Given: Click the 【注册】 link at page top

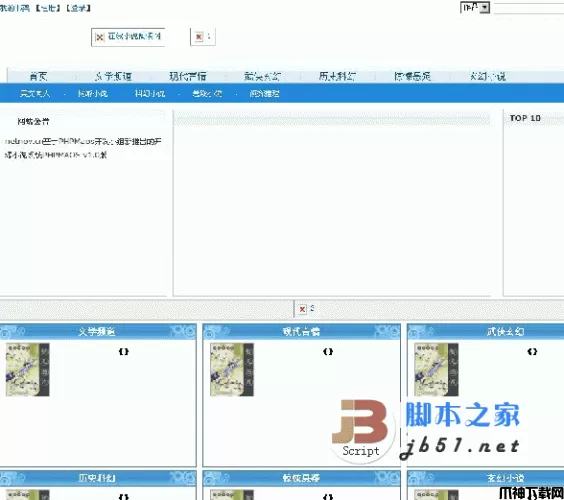Looking at the screenshot, I should click(48, 8).
